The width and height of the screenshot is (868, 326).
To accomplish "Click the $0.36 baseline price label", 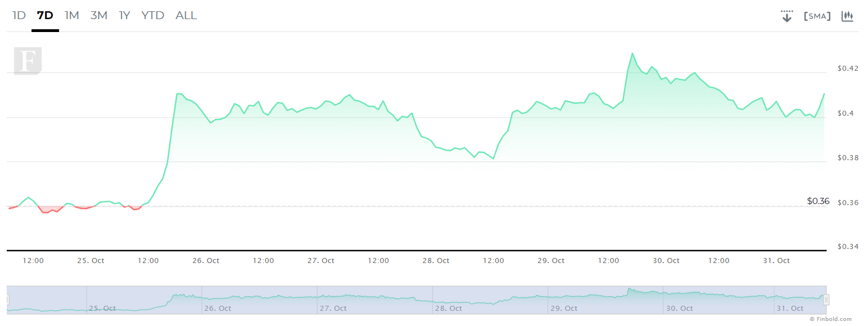I will point(818,201).
